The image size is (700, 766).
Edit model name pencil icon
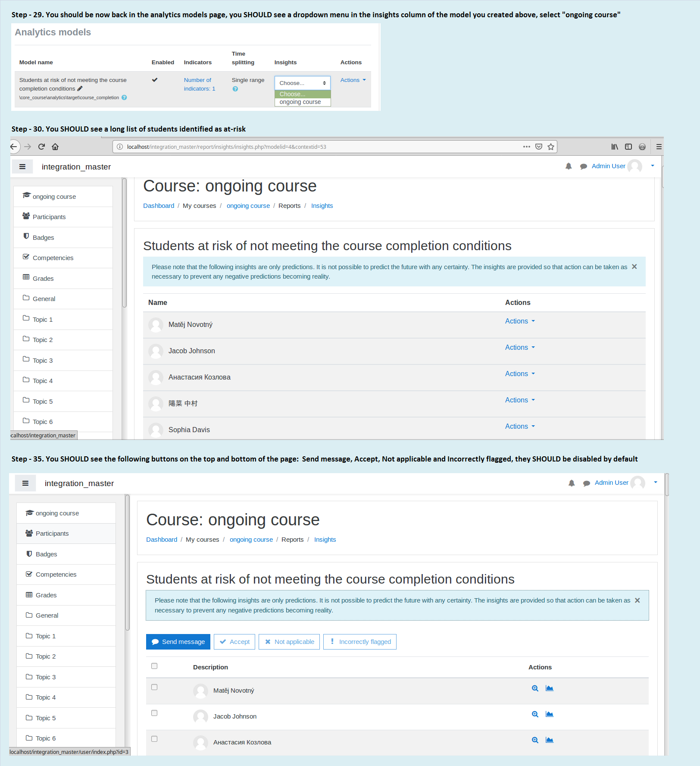(x=80, y=88)
